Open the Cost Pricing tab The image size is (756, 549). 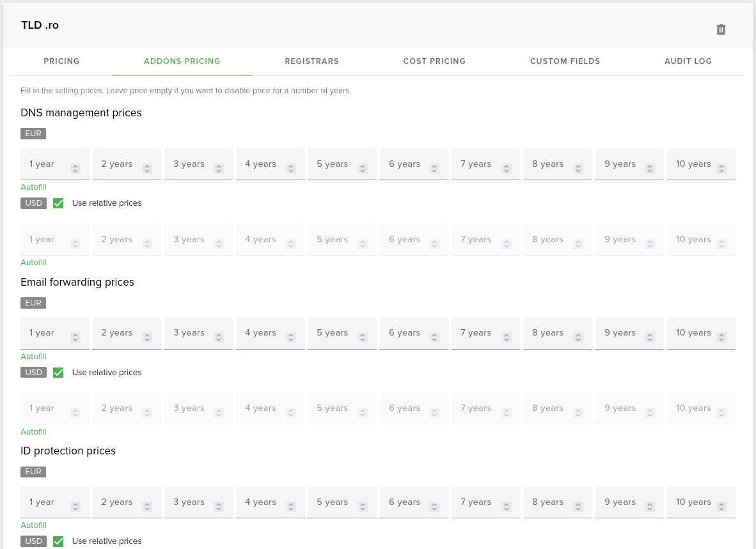point(434,61)
